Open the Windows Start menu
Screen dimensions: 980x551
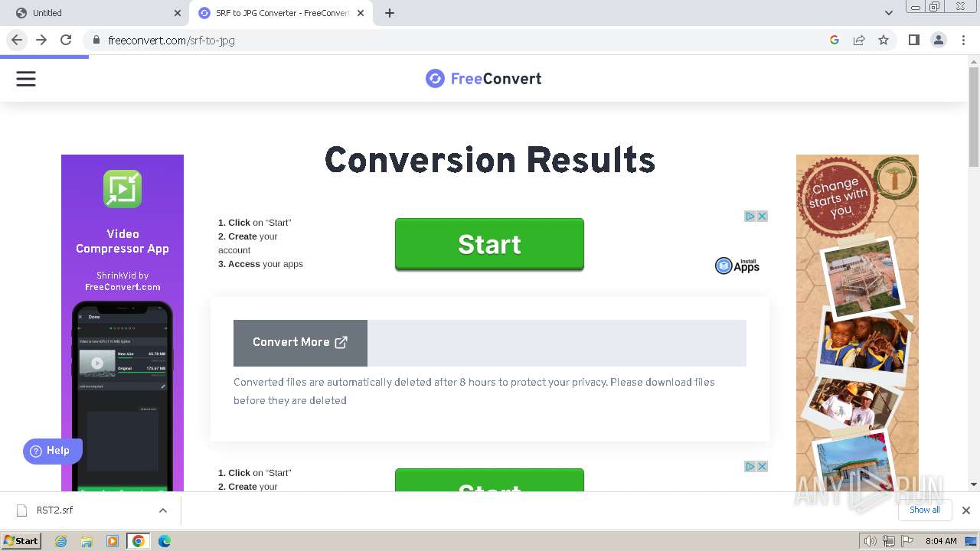pyautogui.click(x=21, y=541)
